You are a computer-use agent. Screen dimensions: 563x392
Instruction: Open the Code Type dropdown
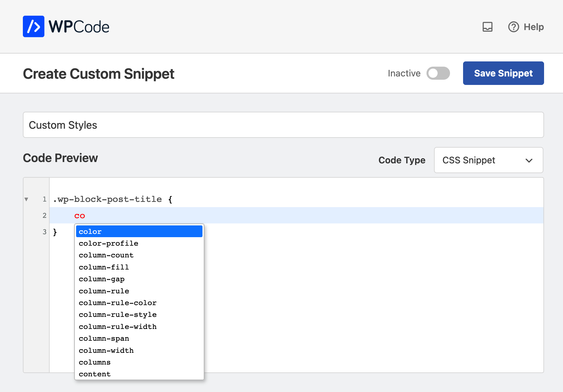[x=488, y=160]
